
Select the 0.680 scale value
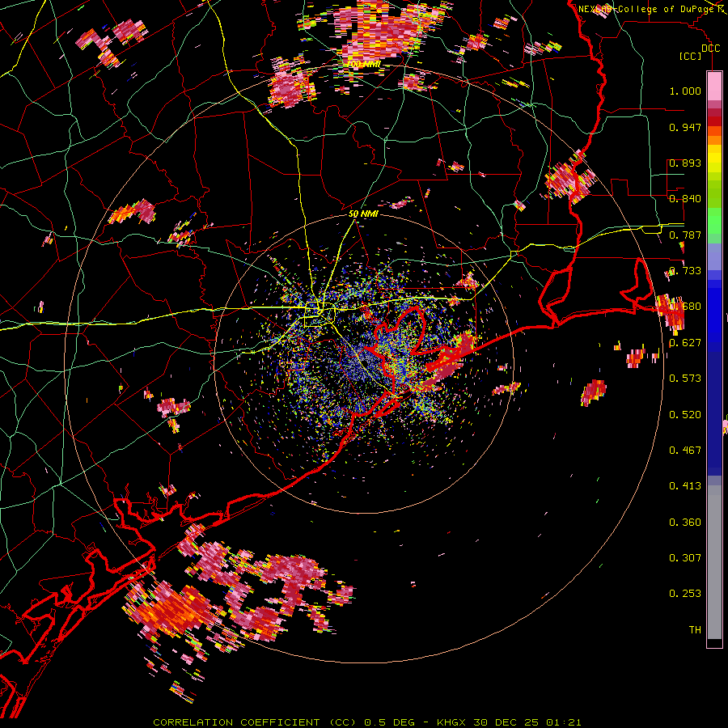[x=685, y=307]
